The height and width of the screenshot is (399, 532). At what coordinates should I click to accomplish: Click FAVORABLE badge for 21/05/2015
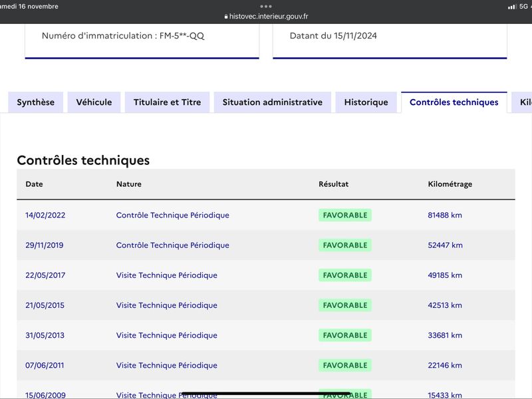[x=345, y=305]
